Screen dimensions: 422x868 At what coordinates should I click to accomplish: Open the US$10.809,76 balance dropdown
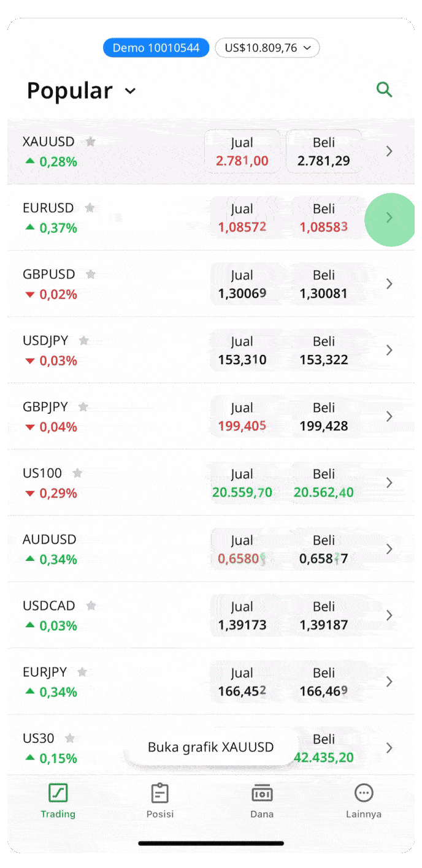pos(267,48)
